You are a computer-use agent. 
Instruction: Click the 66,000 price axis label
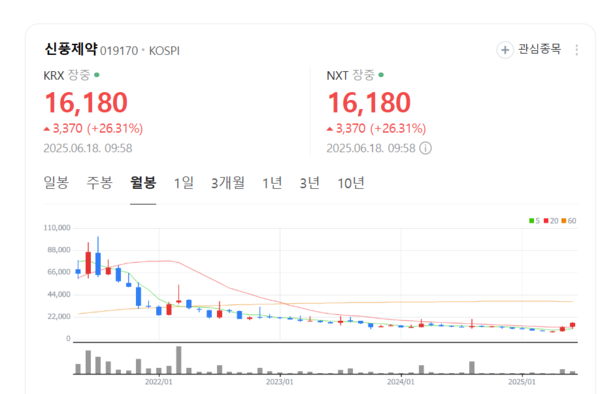click(59, 272)
